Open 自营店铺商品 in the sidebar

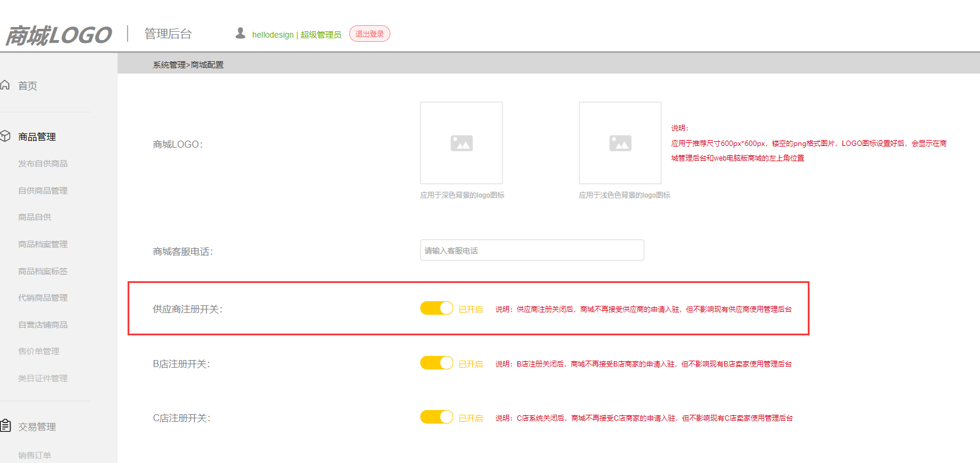[43, 325]
